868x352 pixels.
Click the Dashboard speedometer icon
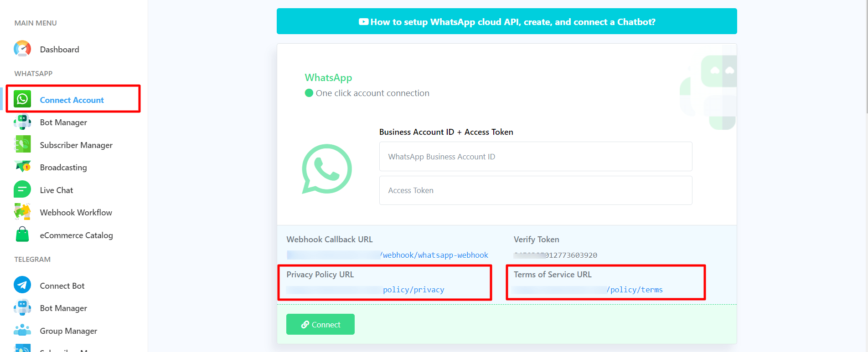pos(22,49)
